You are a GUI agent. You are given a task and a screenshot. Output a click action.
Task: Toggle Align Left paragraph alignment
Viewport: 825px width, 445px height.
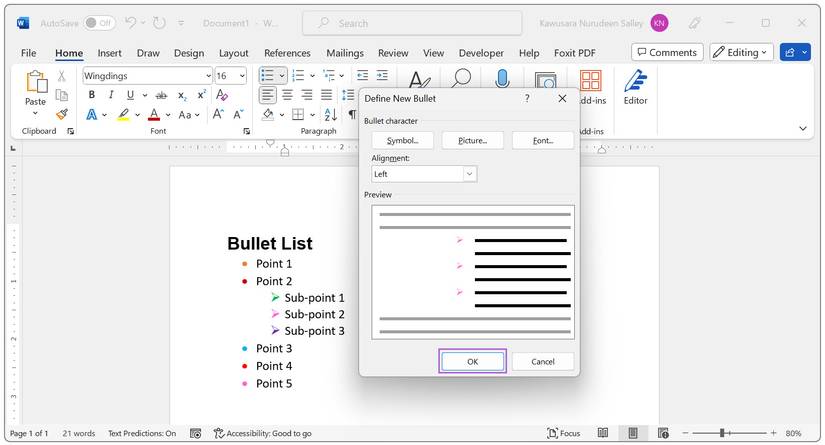tap(268, 95)
